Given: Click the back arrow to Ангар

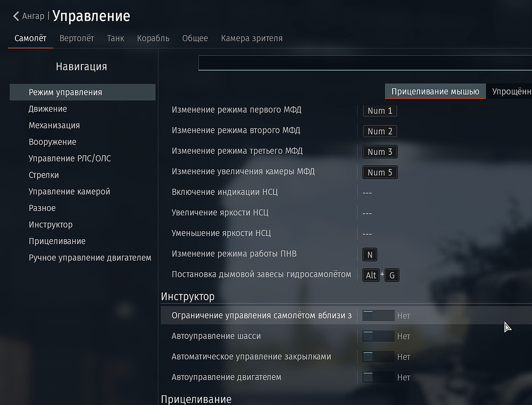Looking at the screenshot, I should pyautogui.click(x=16, y=16).
